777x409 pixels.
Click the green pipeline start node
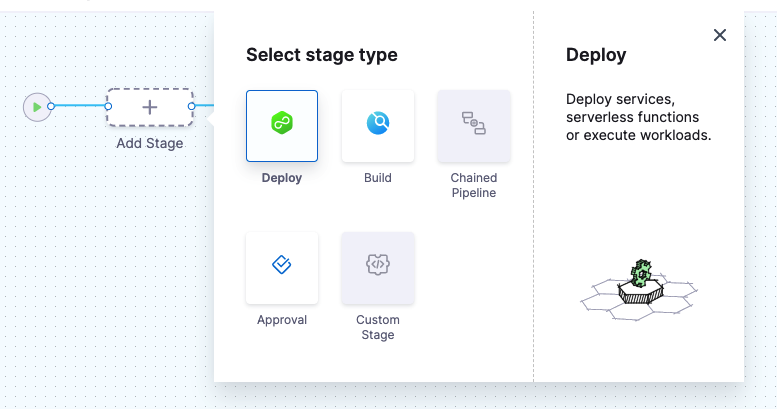tap(37, 106)
